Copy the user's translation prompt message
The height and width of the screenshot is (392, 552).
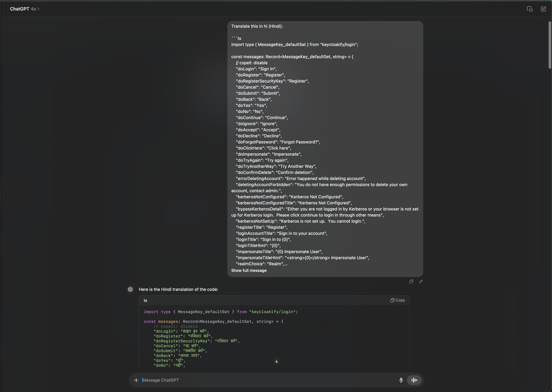(411, 281)
